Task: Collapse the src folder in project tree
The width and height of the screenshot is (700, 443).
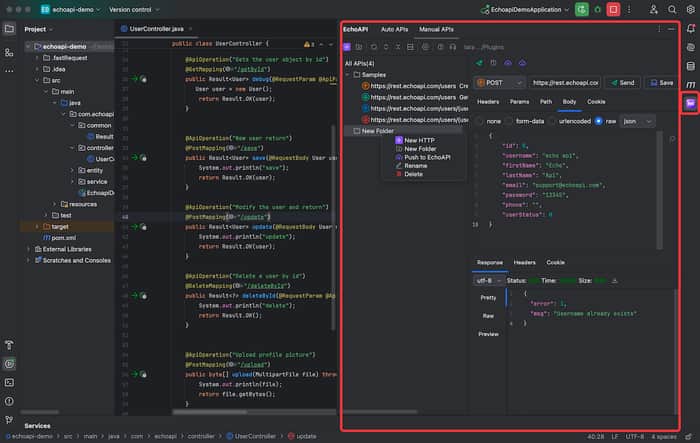Action: (x=37, y=80)
